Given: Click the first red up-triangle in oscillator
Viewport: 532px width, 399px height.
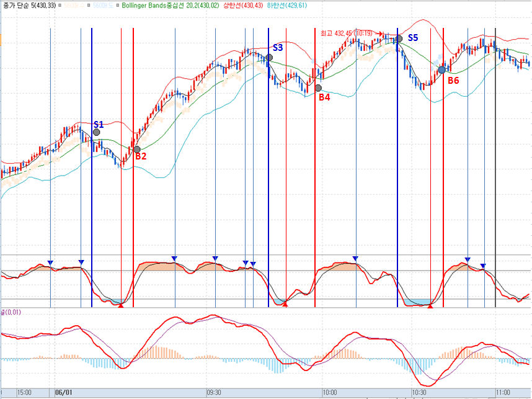Looking at the screenshot, I should click(x=121, y=305).
